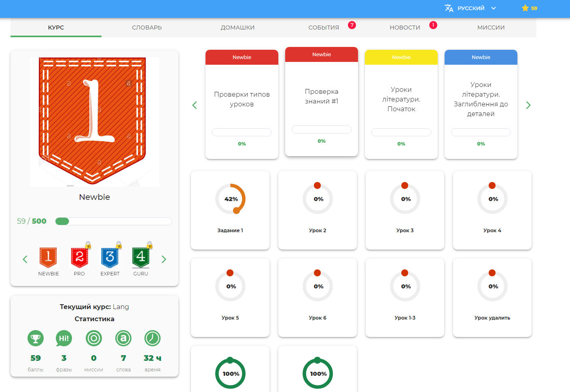Click the clock время statistic icon

[153, 338]
